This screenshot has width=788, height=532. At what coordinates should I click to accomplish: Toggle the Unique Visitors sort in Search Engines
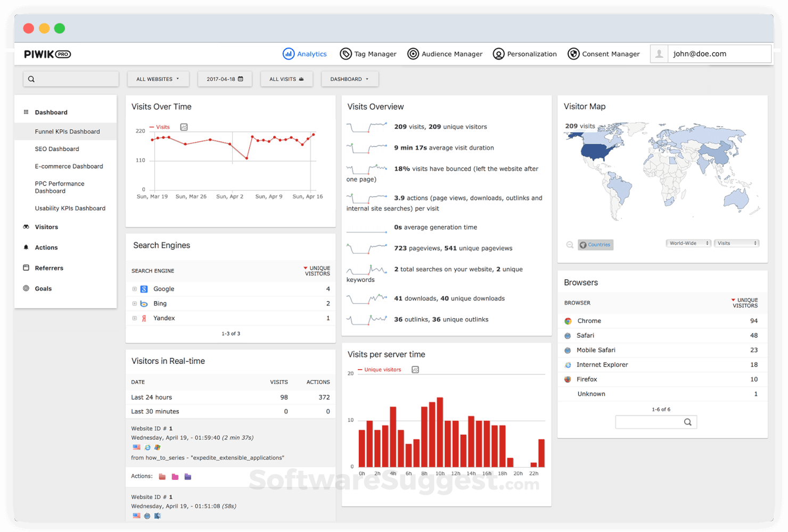317,271
